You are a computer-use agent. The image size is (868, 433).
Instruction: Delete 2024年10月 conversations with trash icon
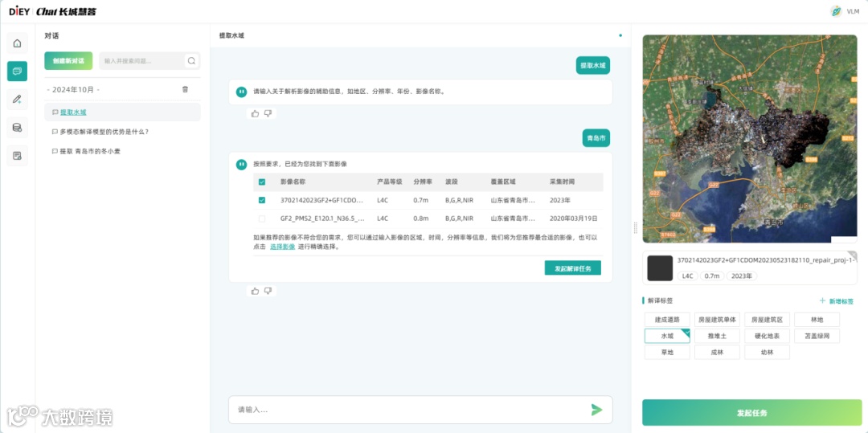click(186, 89)
